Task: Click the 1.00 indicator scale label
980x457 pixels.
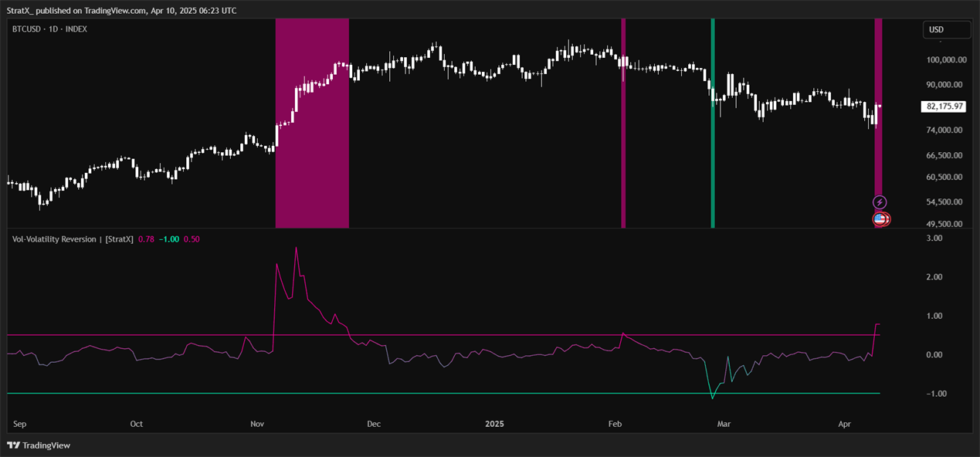Action: [x=933, y=316]
